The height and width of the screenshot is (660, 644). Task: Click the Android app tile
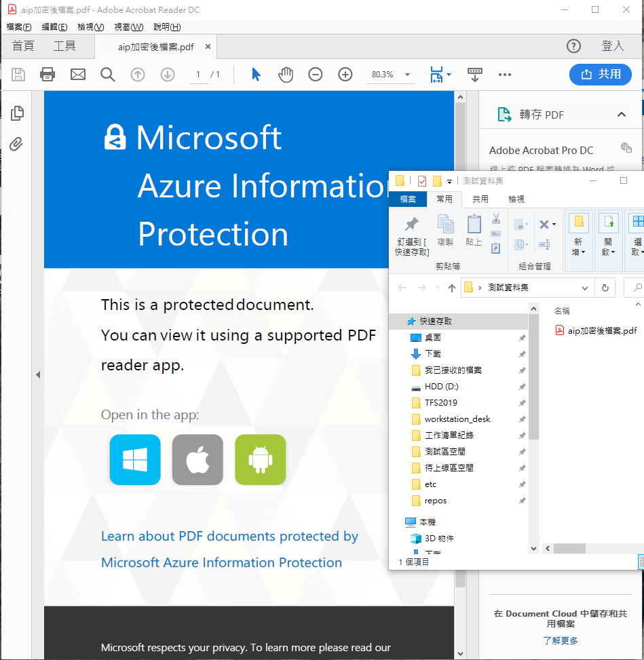coord(260,460)
